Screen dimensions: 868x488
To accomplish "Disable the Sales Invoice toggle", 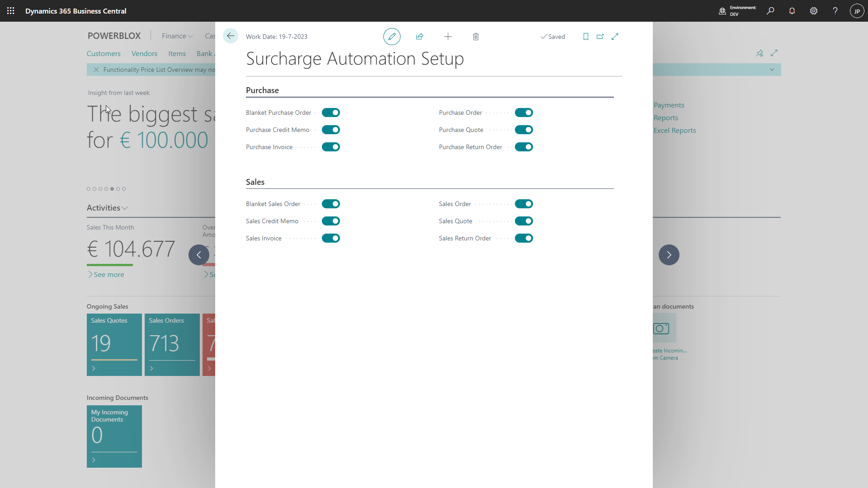I will pyautogui.click(x=330, y=238).
